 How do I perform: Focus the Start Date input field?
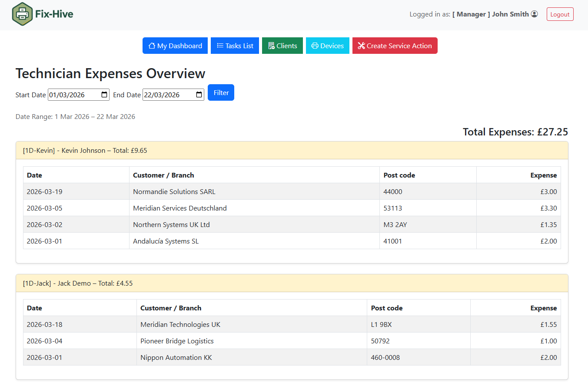[74, 95]
